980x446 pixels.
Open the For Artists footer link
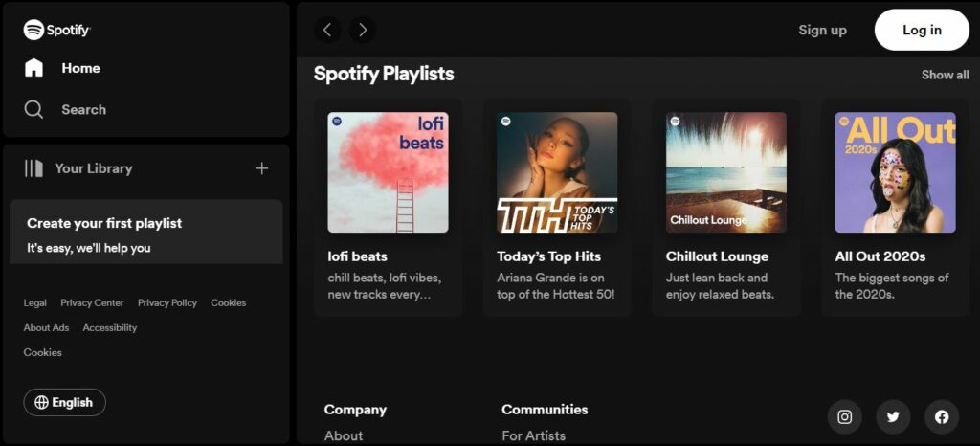[533, 436]
